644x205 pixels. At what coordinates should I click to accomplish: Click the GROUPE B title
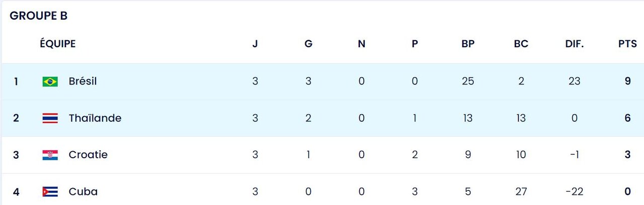click(x=39, y=16)
